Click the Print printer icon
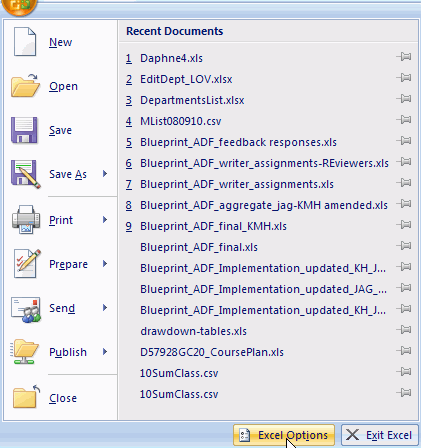 pyautogui.click(x=26, y=220)
